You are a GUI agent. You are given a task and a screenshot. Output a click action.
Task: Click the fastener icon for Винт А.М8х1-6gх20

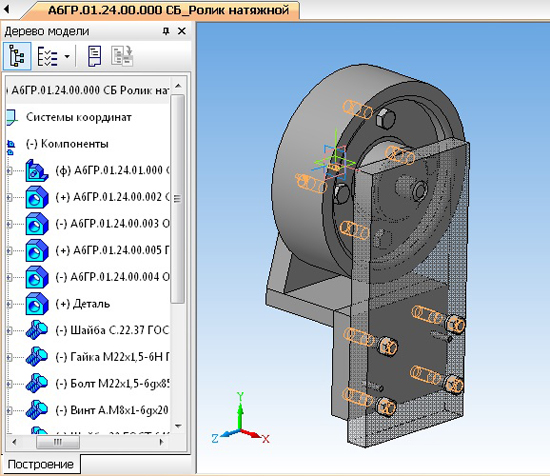36,410
